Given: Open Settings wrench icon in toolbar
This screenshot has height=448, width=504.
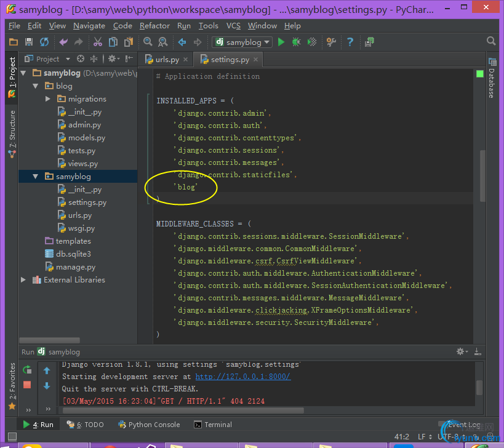Looking at the screenshot, I should [x=331, y=42].
